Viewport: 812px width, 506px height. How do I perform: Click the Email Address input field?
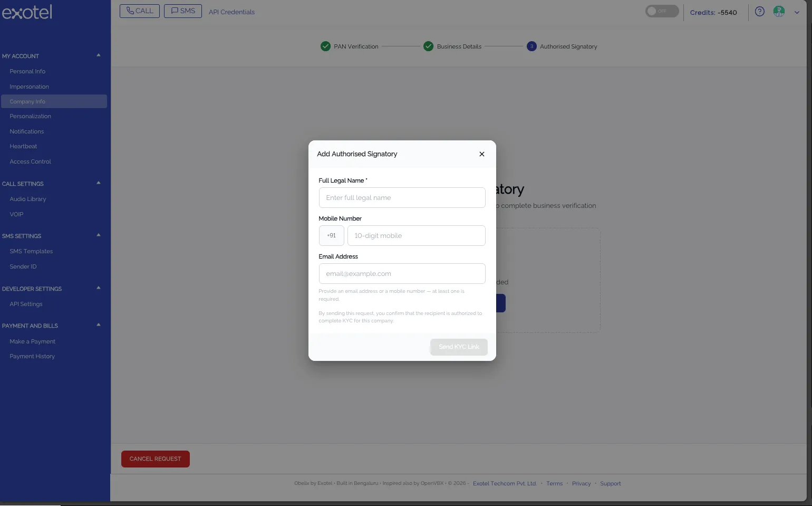(402, 274)
